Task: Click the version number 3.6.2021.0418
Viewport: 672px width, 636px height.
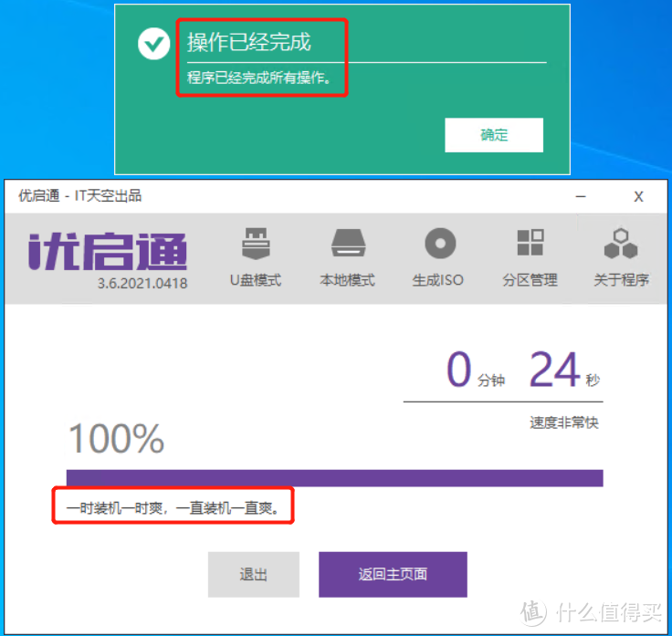Action: click(142, 283)
